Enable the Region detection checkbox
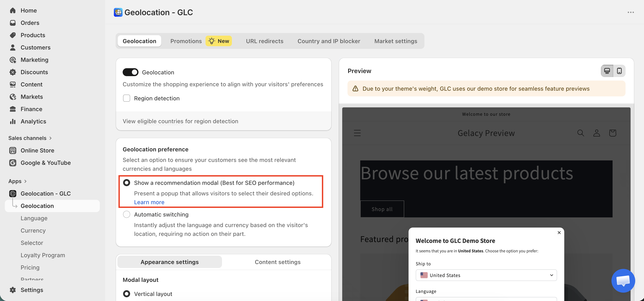Viewport: 644px width, 301px height. coord(127,98)
